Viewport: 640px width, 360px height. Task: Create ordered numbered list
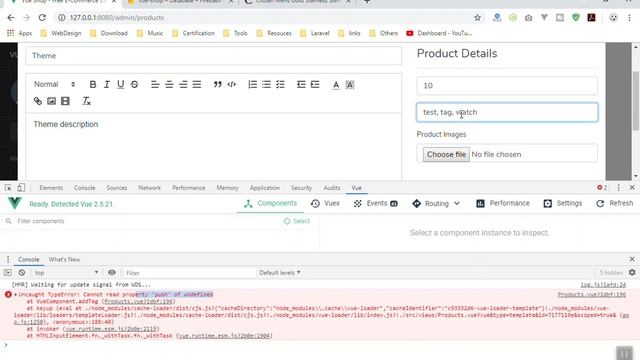(x=253, y=84)
